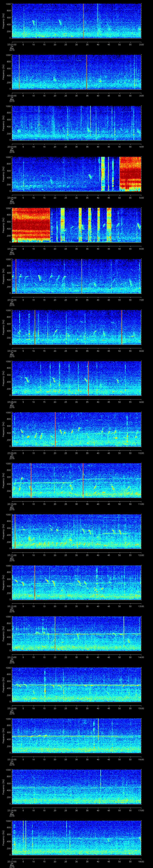Click the 9:00 end time label

141,402
